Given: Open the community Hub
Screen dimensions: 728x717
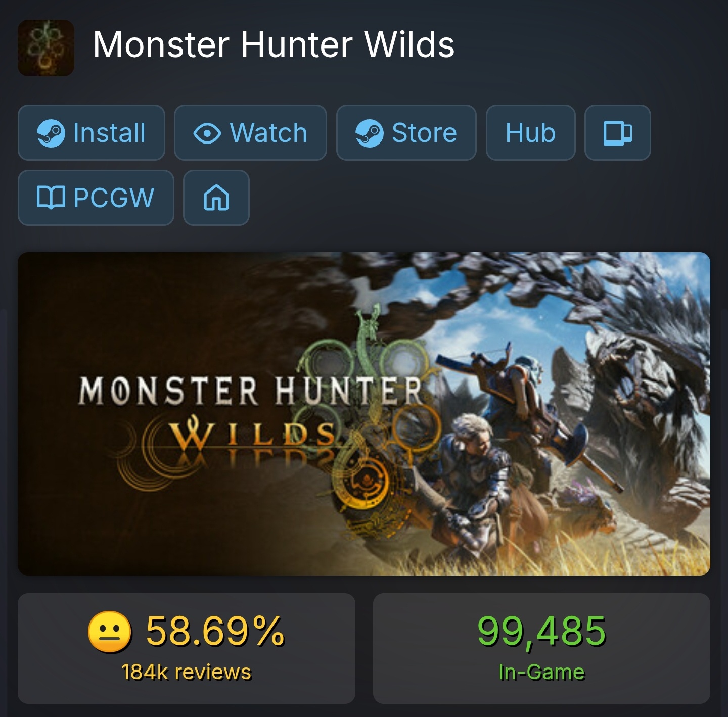Looking at the screenshot, I should [x=531, y=133].
